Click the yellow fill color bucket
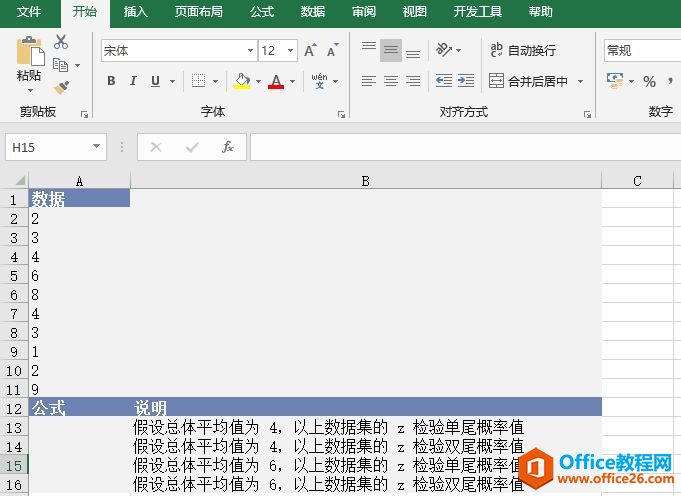The height and width of the screenshot is (496, 681). [x=241, y=81]
